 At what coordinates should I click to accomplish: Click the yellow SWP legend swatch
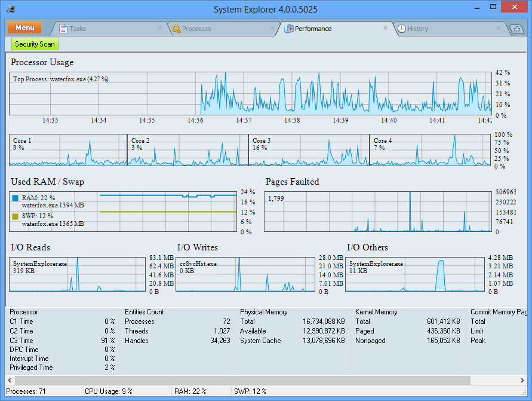pos(15,216)
